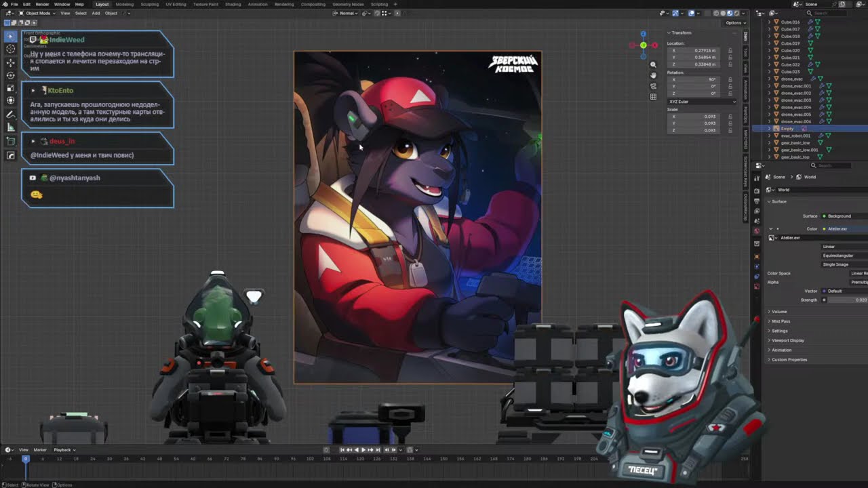Pick the Rotate tool
This screenshot has height=488, width=868.
coord(11,75)
